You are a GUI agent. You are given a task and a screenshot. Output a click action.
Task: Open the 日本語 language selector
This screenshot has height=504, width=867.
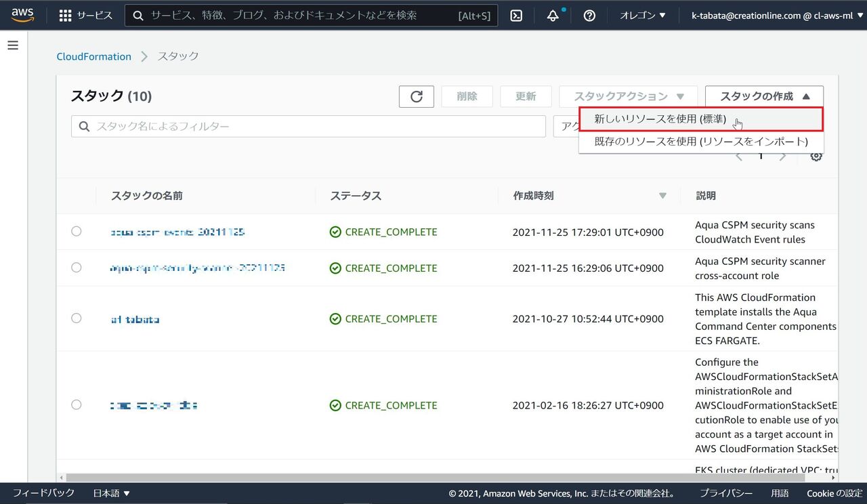111,493
